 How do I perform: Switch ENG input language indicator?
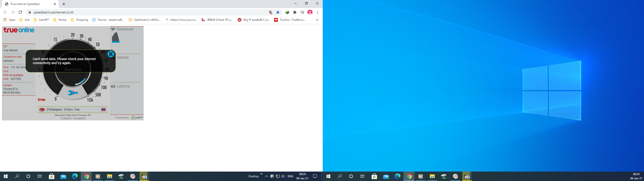(290, 176)
